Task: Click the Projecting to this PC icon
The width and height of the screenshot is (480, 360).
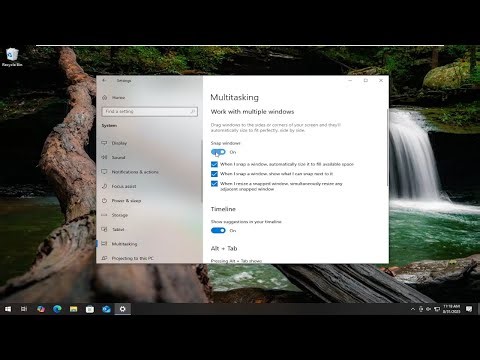Action: coord(104,258)
